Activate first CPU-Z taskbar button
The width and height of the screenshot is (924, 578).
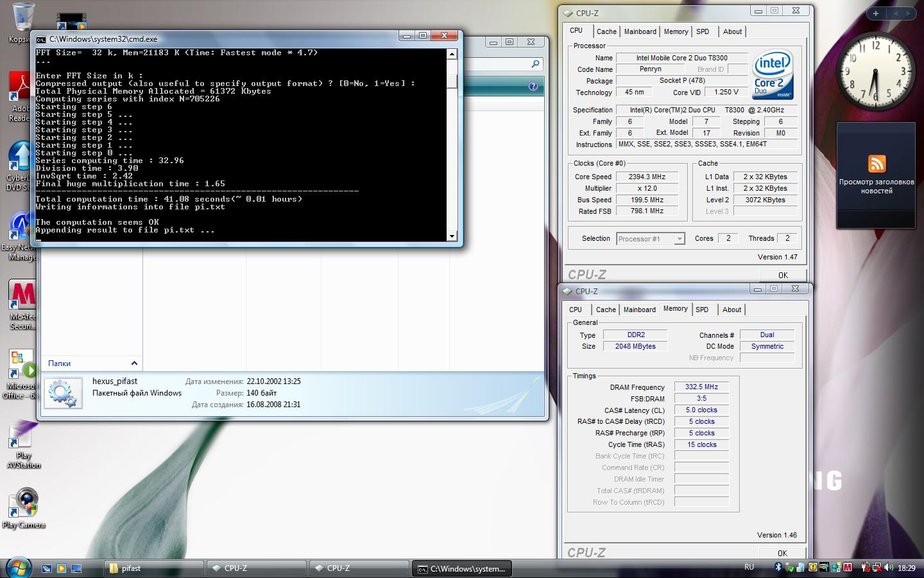pyautogui.click(x=257, y=568)
